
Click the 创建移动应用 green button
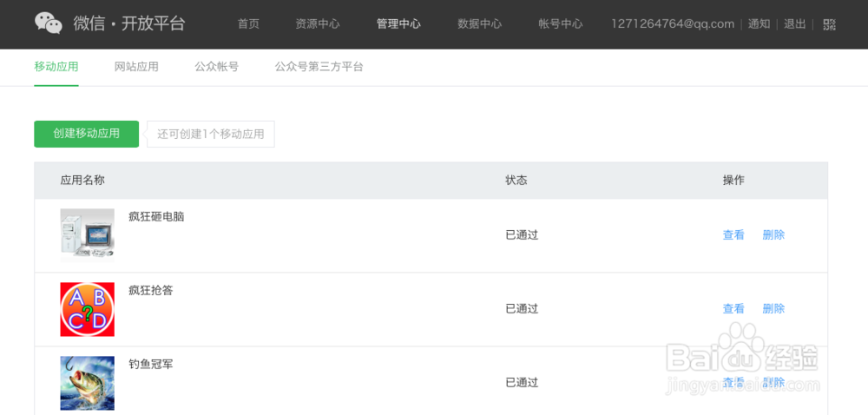pos(86,134)
